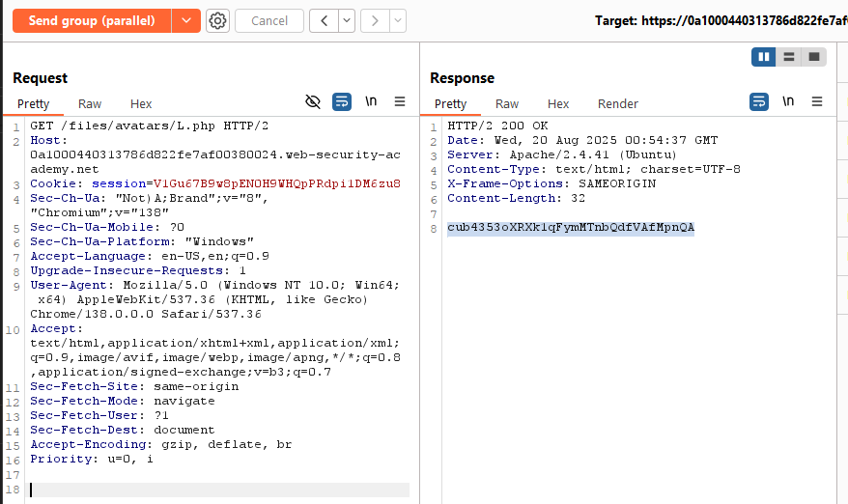Expand the back history dropdown arrow
The image size is (848, 504).
tap(346, 20)
